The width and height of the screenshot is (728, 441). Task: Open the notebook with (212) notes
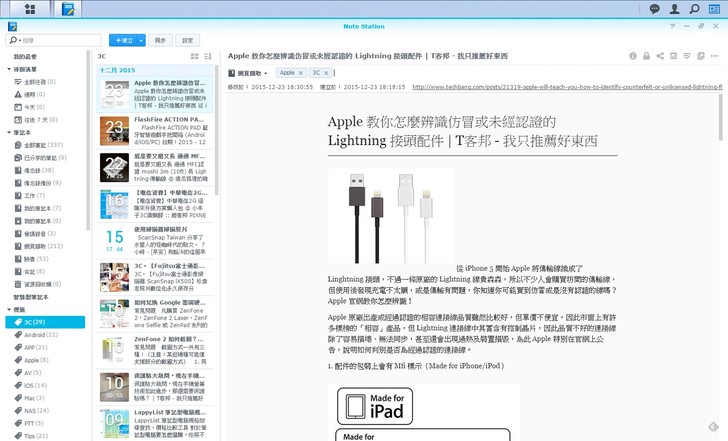coord(39,246)
